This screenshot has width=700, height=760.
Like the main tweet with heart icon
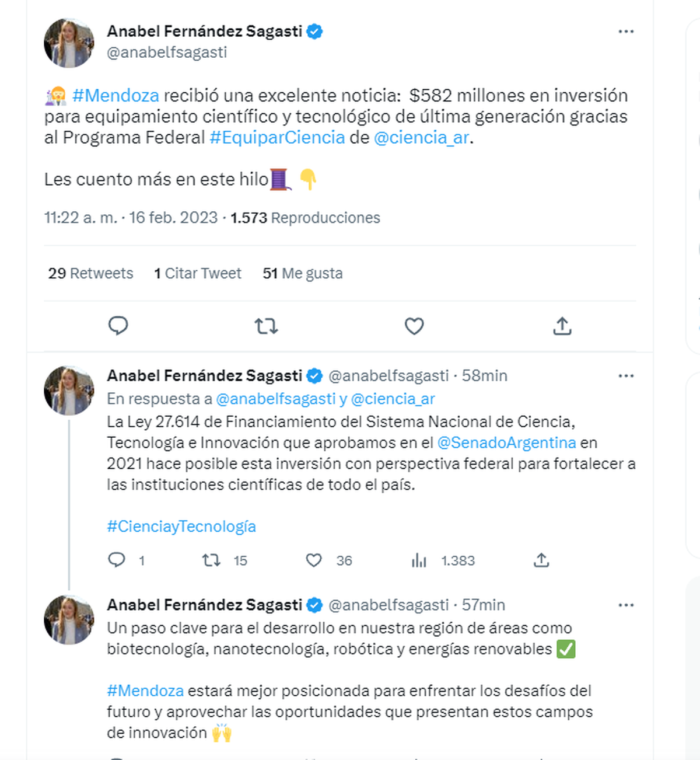click(414, 326)
